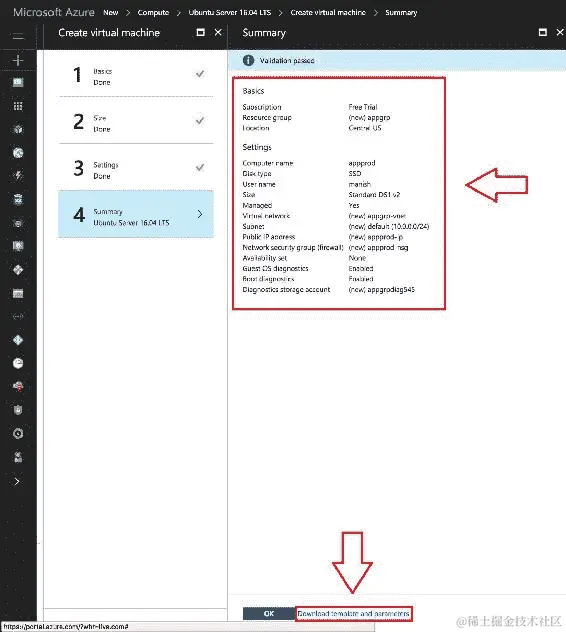Open the All resources grid icon
This screenshot has width=566, height=632.
click(18, 106)
